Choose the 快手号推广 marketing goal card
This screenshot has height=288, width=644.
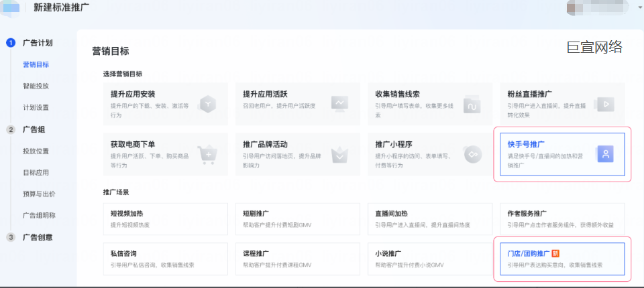click(x=563, y=155)
